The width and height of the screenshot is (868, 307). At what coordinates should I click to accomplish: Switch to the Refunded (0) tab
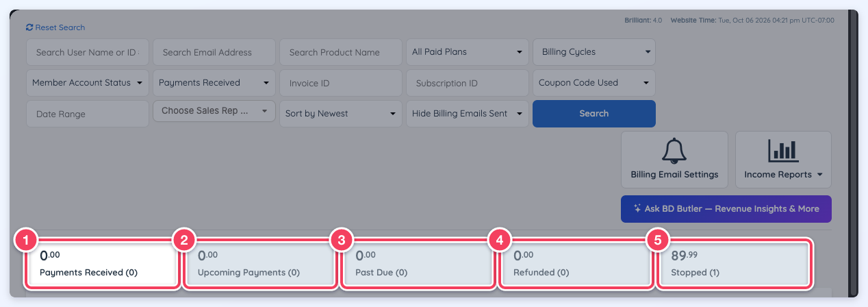[x=575, y=264]
